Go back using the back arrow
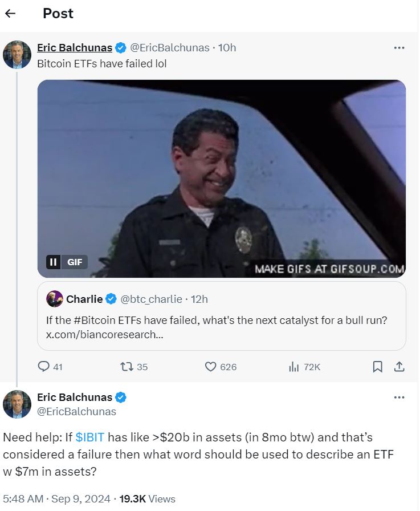Screen dimensions: 420x511 click(x=10, y=13)
